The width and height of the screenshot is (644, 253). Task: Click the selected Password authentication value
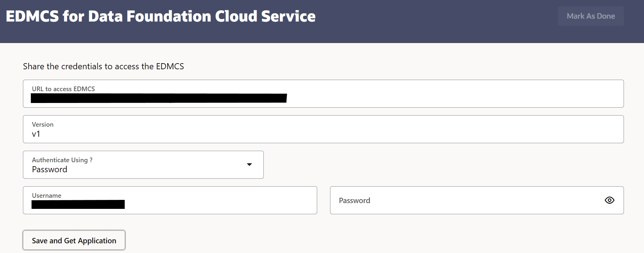pos(49,169)
